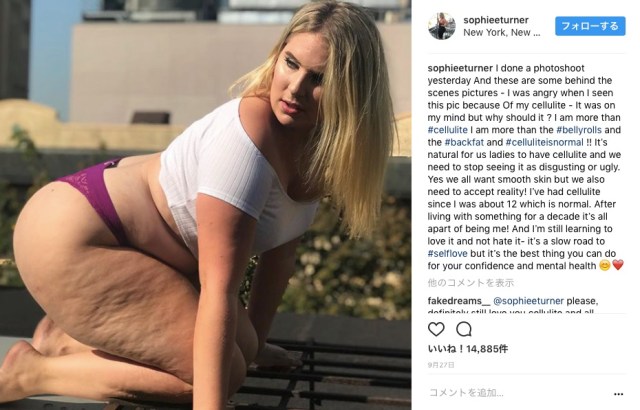
Task: Open sophieeturner username in the caption
Action: pyautogui.click(x=460, y=68)
